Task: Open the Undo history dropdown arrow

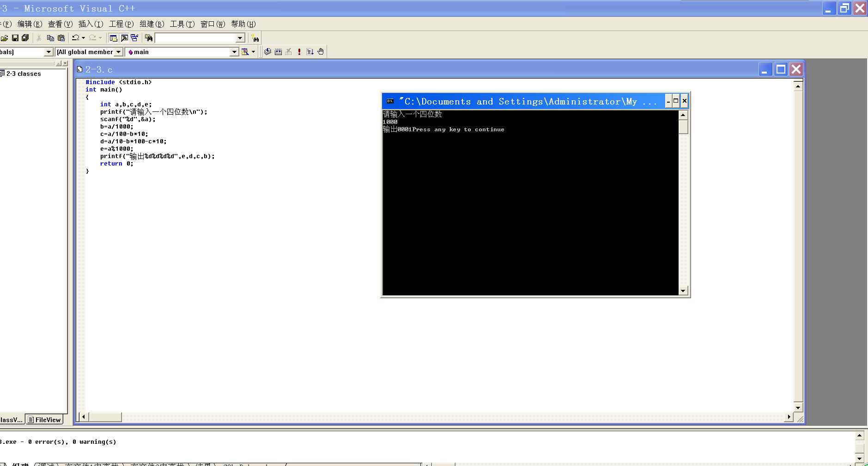Action: pyautogui.click(x=83, y=38)
